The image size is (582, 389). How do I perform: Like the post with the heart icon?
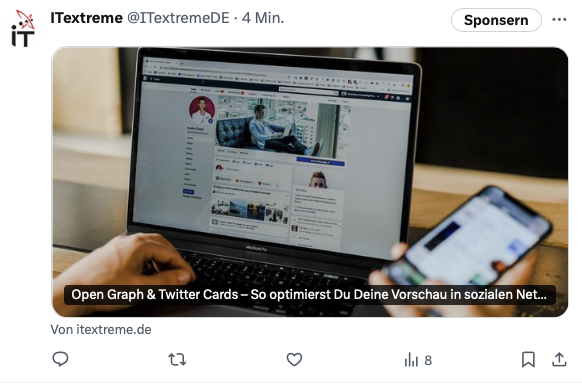(x=294, y=359)
